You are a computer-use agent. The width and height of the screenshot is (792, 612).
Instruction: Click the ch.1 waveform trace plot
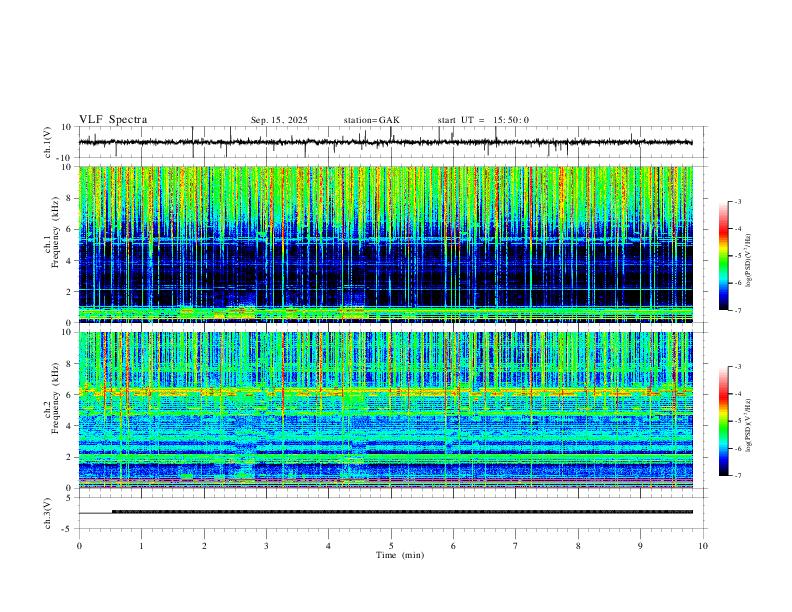click(385, 142)
